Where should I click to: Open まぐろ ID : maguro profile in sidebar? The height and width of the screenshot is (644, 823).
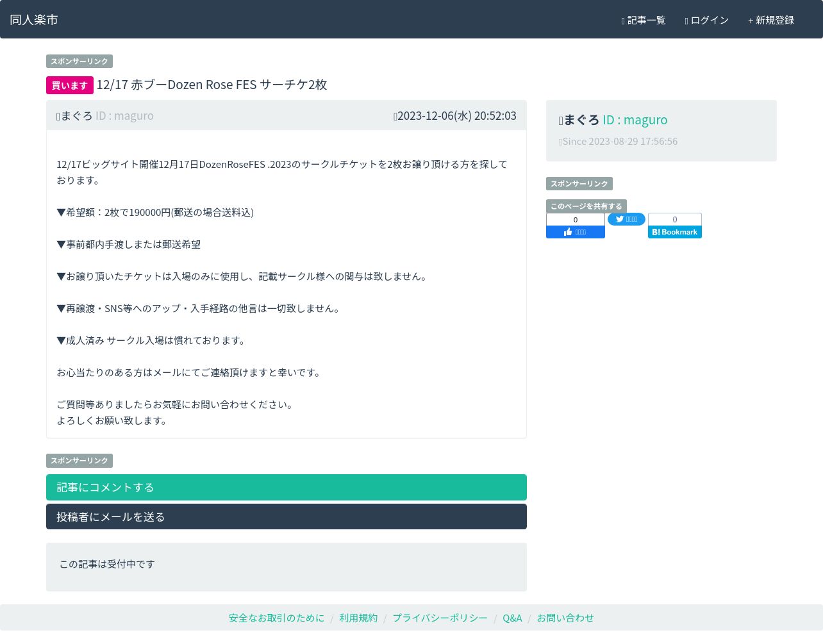click(x=613, y=120)
